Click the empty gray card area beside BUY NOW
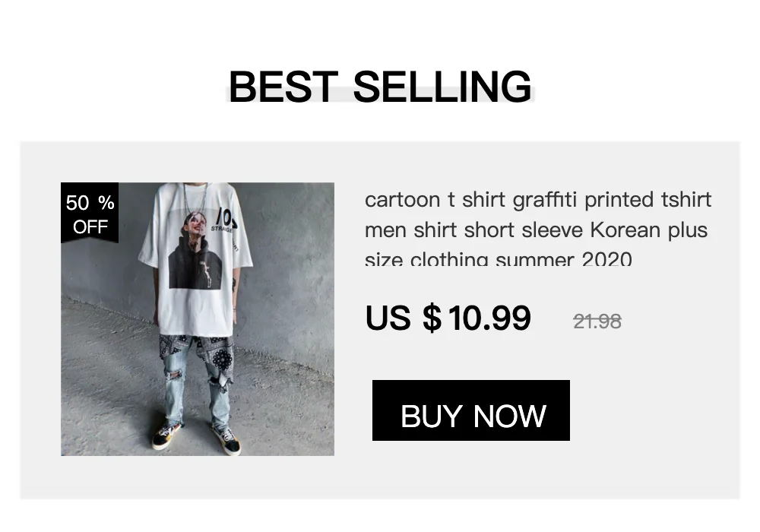Viewport: 760px width, 532px height. [x=654, y=410]
